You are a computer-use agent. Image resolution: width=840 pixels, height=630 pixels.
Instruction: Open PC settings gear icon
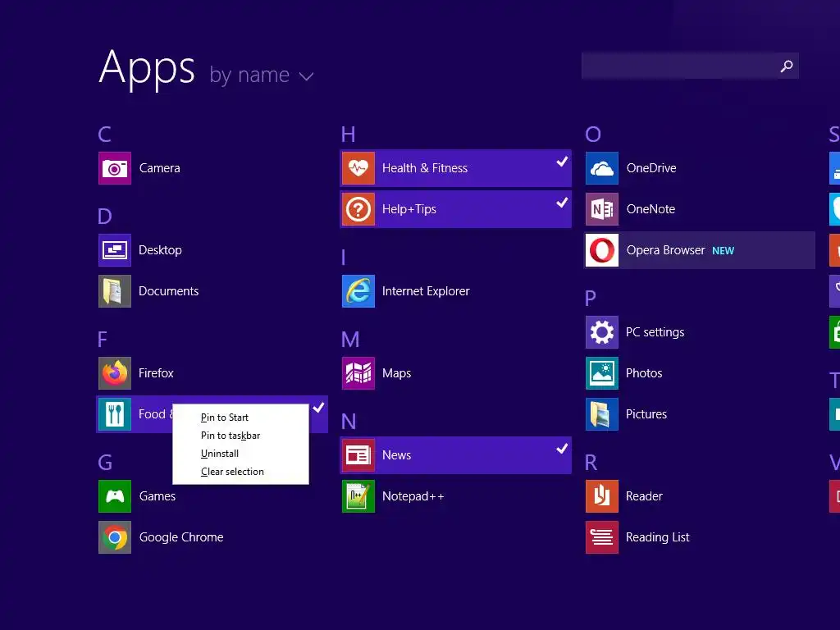click(602, 332)
